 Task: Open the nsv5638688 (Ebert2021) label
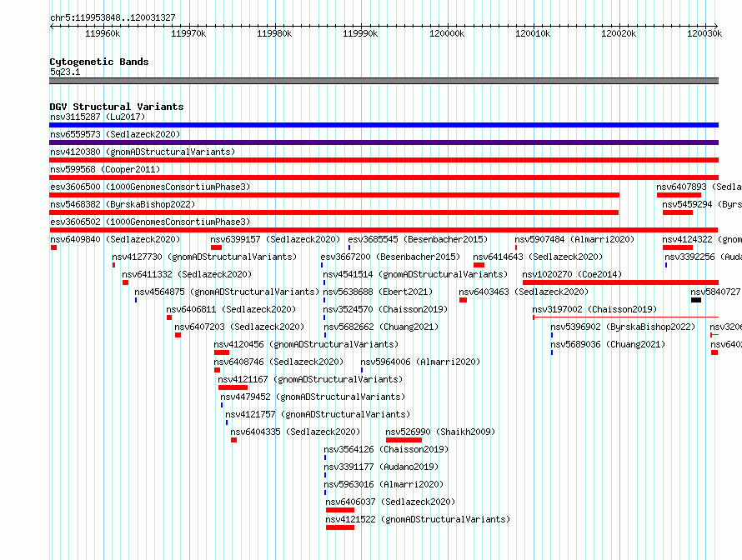click(x=378, y=292)
